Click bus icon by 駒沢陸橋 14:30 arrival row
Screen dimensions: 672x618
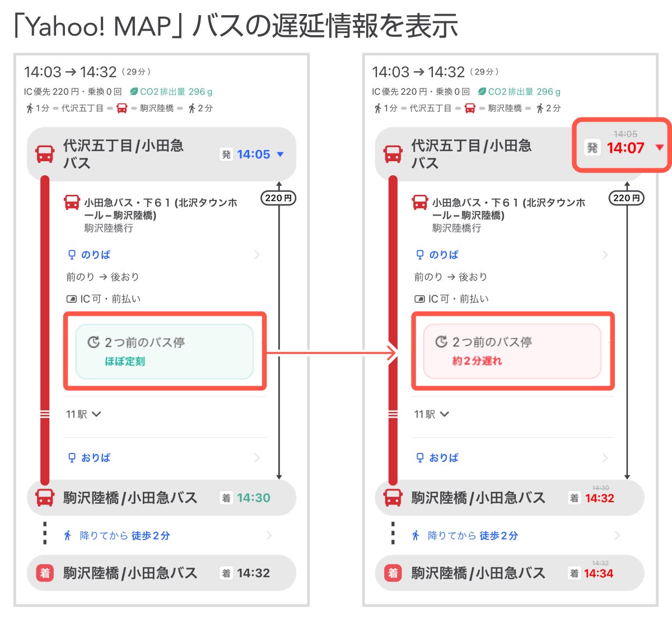click(45, 498)
